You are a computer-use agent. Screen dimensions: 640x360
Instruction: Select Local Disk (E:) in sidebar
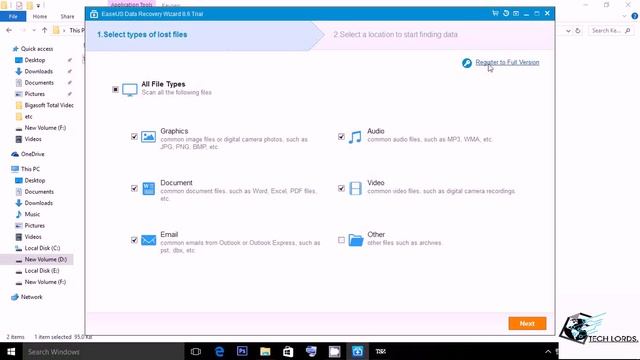[42, 271]
